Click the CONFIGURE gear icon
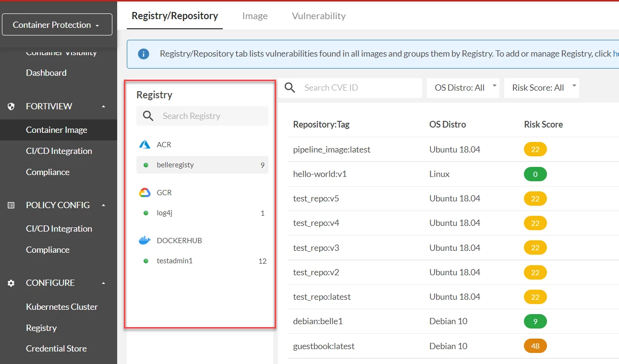 click(x=11, y=283)
